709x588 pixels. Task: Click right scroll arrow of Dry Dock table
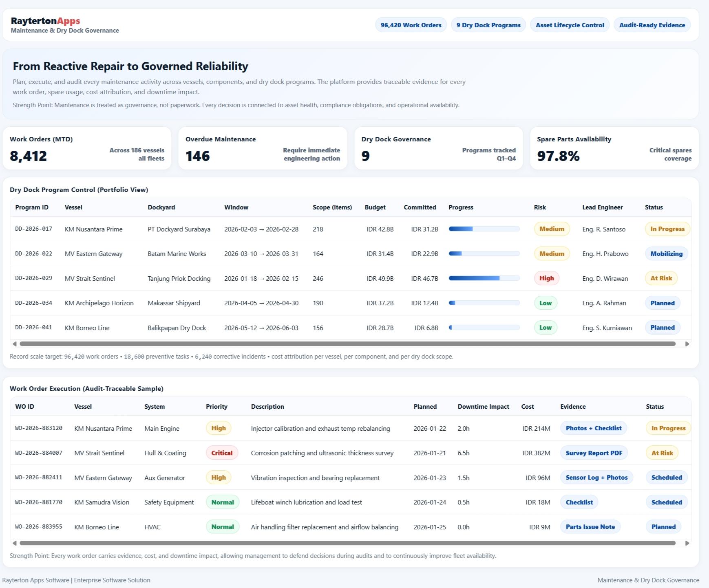pyautogui.click(x=687, y=344)
